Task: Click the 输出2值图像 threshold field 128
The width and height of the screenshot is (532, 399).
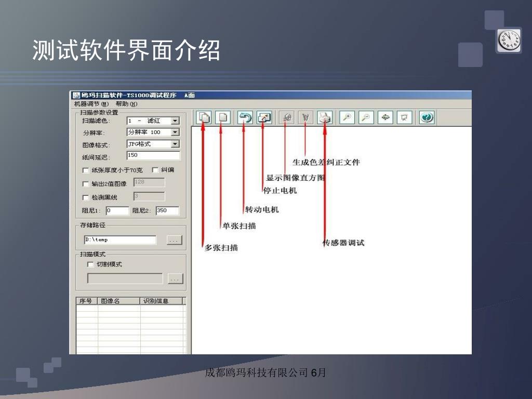Action: click(x=149, y=182)
